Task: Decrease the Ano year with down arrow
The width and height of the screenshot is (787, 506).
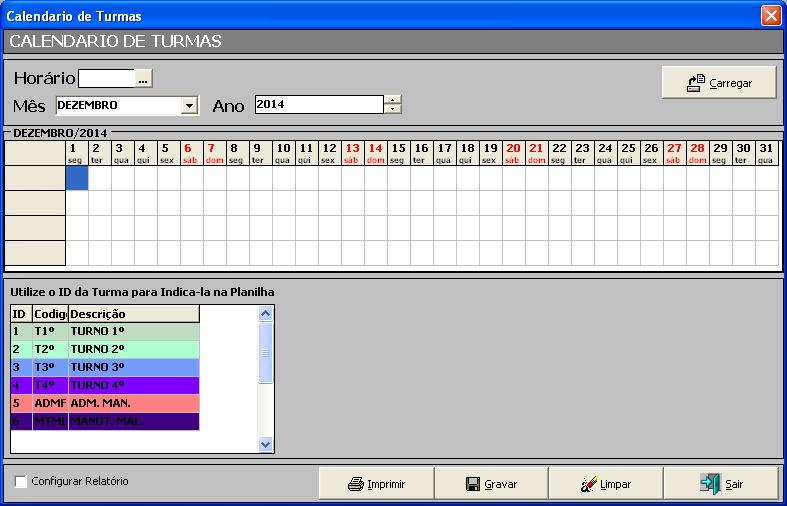Action: point(393,109)
